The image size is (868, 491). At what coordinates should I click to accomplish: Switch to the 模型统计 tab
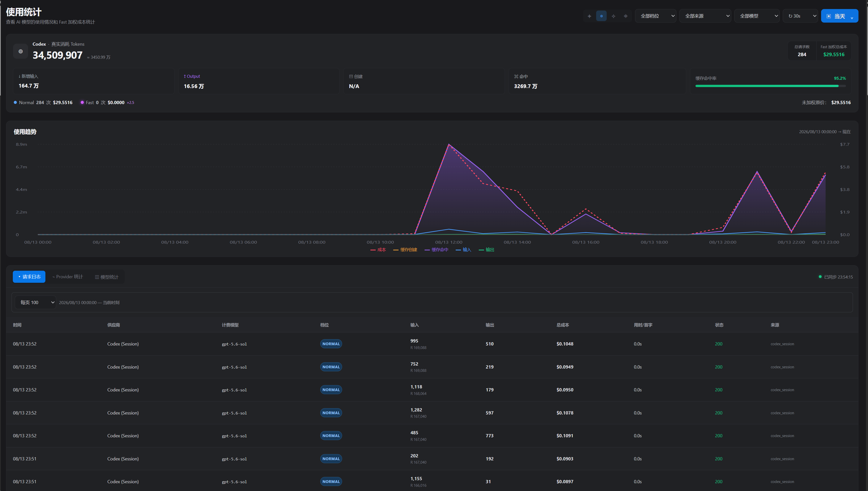tap(107, 277)
